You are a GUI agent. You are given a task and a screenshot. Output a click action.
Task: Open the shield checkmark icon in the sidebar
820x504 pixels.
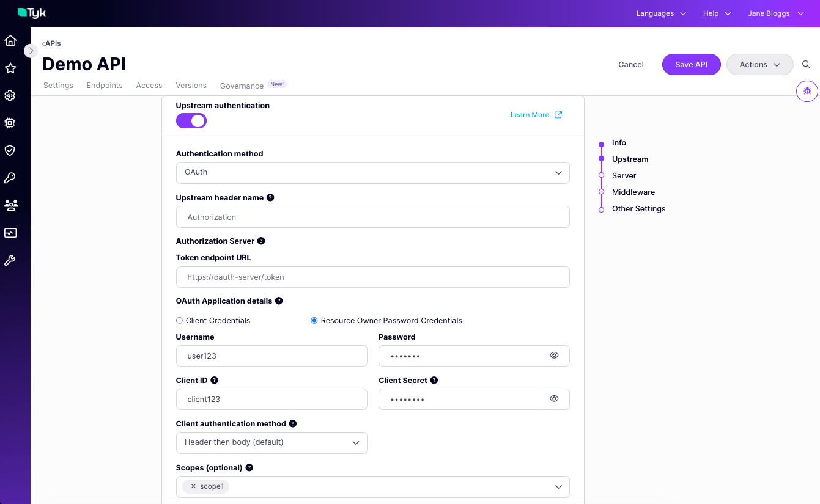[x=10, y=150]
